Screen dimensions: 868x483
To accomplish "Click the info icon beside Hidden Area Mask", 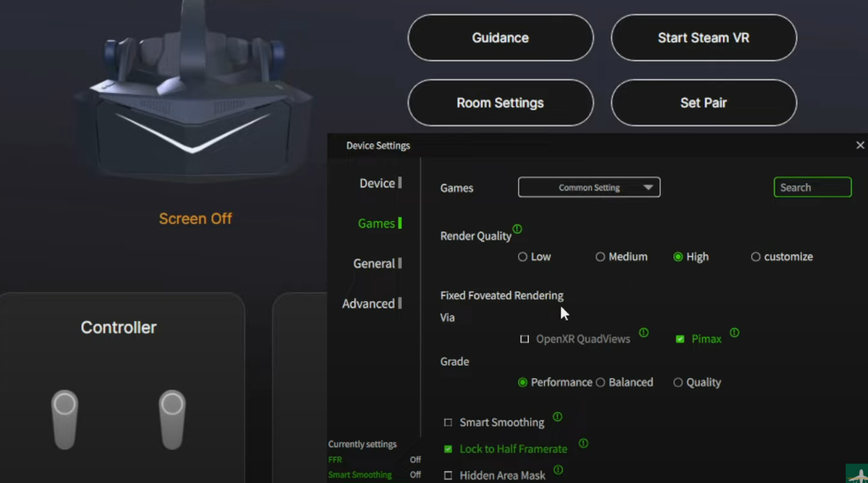I will click(558, 469).
